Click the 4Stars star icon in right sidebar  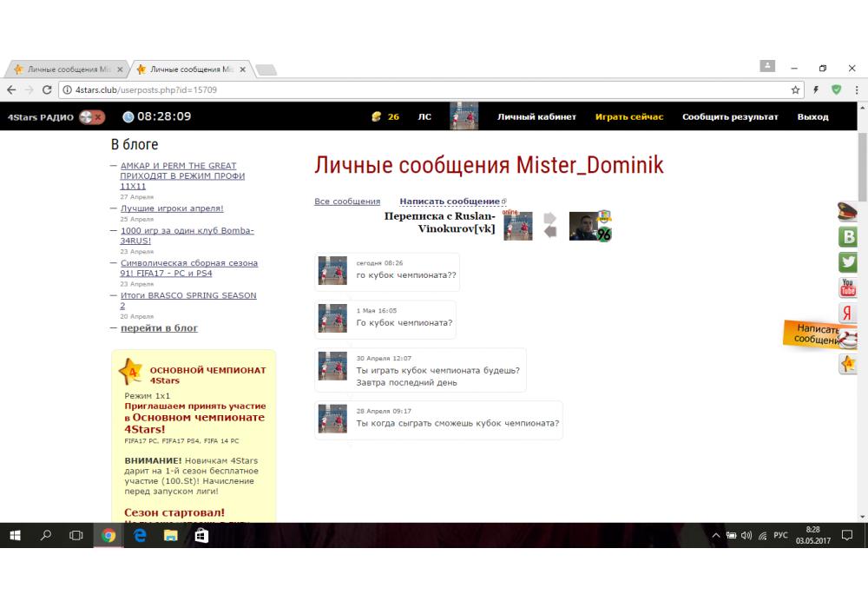click(x=848, y=364)
